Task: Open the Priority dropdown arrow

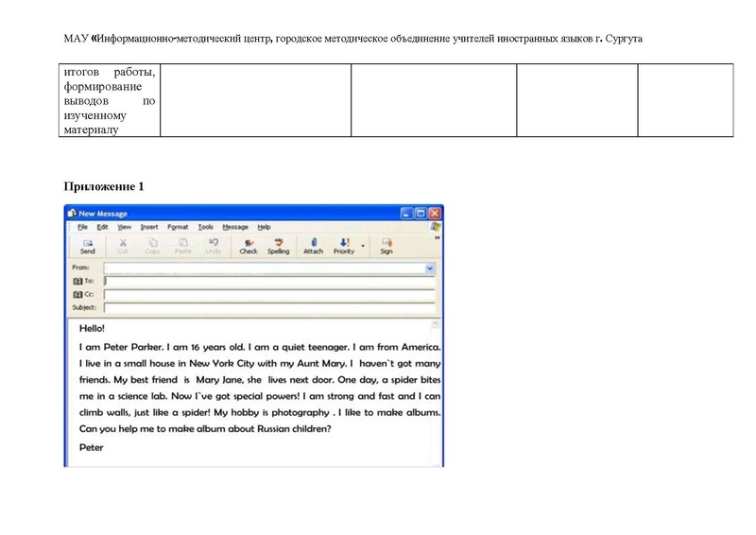Action: 363,245
